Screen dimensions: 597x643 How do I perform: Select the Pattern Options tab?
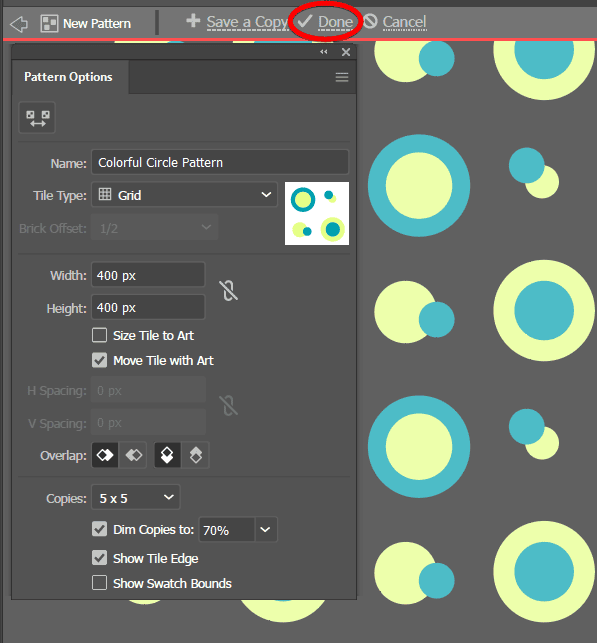68,77
